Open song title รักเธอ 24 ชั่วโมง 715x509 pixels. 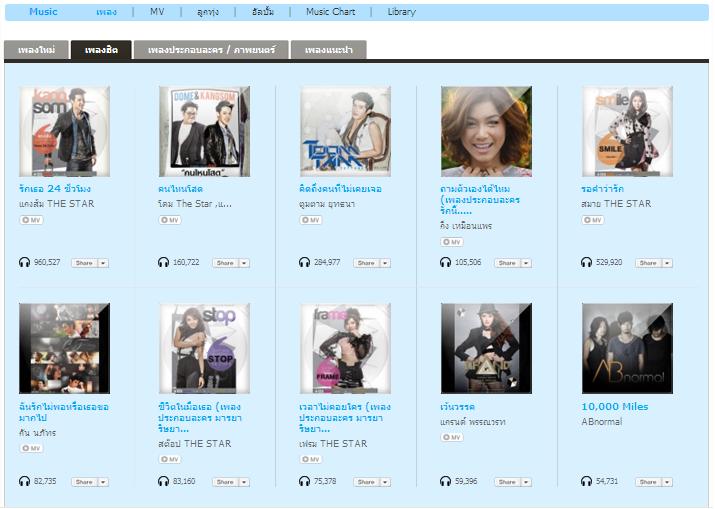(x=55, y=188)
